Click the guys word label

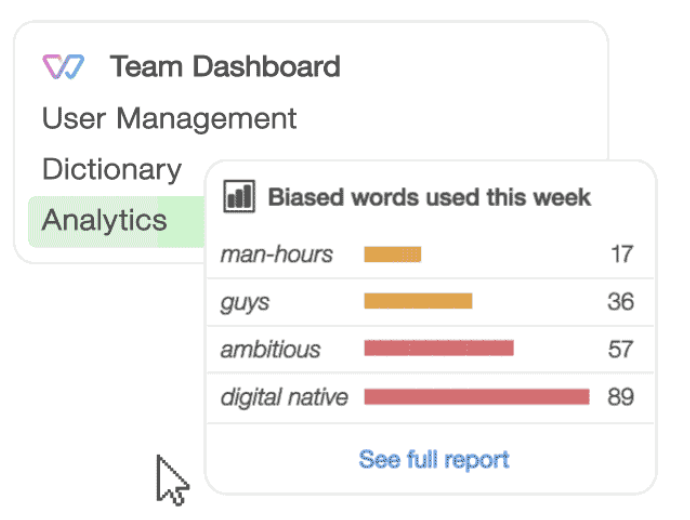click(245, 301)
